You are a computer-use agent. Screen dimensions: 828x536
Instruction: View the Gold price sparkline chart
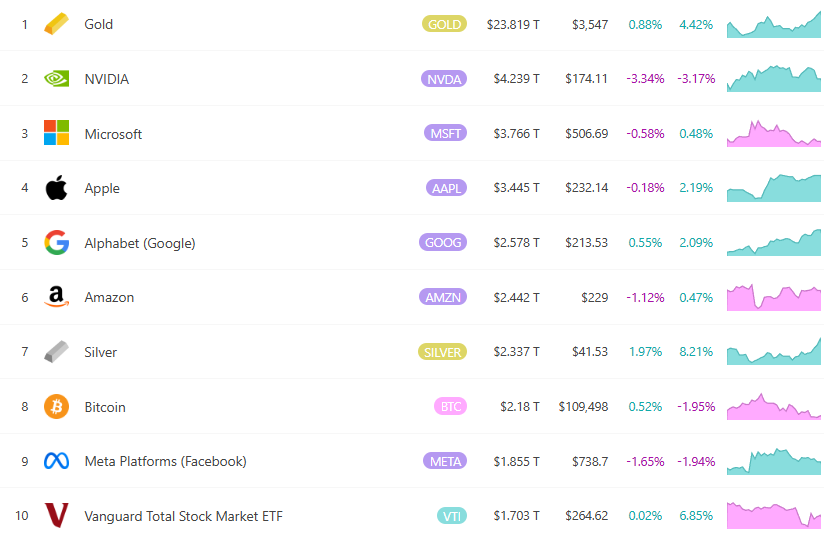click(x=774, y=26)
